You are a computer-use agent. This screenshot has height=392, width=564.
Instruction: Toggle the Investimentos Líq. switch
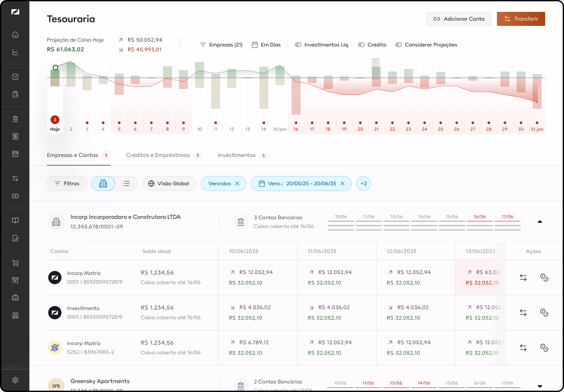pos(298,45)
